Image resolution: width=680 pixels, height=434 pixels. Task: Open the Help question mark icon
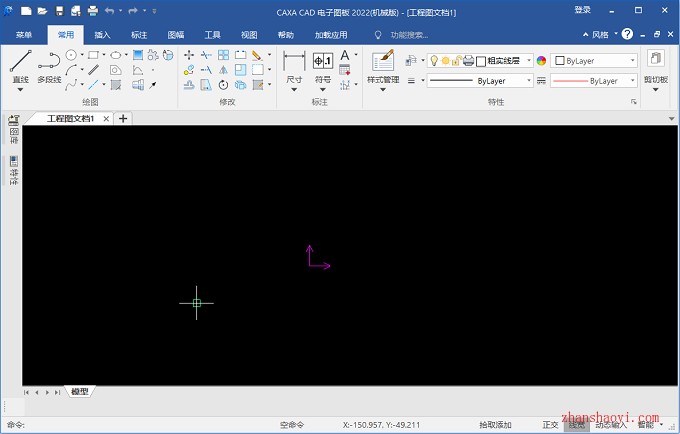coord(627,34)
